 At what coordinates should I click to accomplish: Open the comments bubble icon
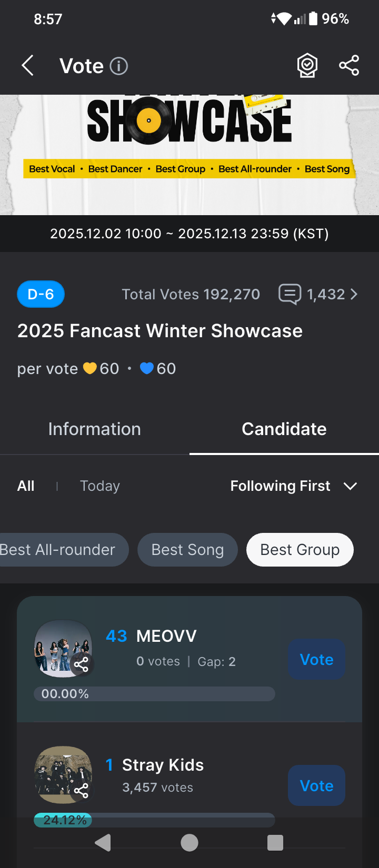pyautogui.click(x=290, y=294)
